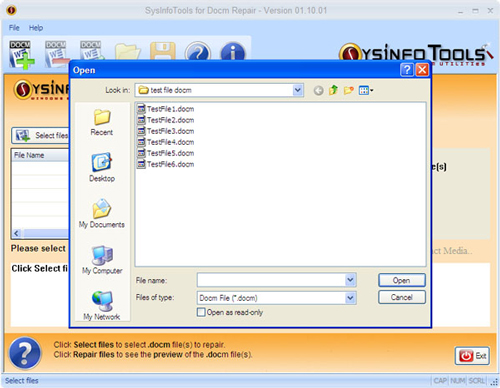The height and width of the screenshot is (388, 500).
Task: Click Select files button in main window
Action: pos(41,135)
